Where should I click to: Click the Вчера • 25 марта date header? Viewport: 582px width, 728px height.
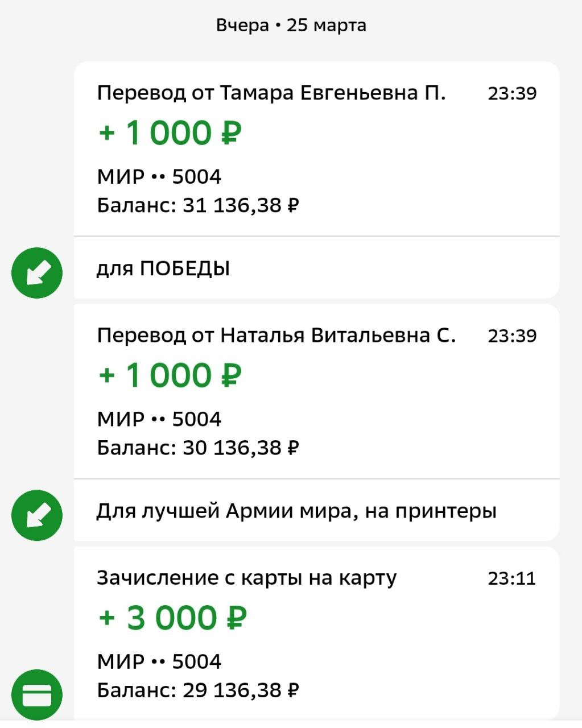point(291,26)
